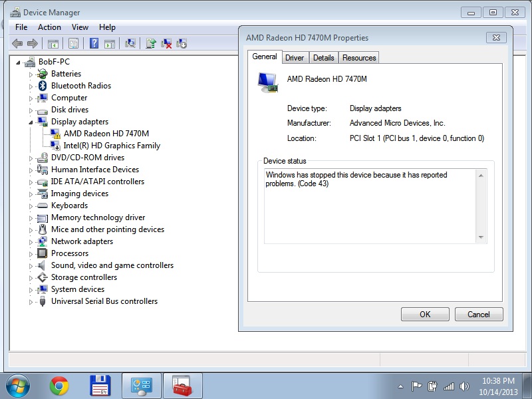Select AMD Radeon HD 7470M tree entry
532x399 pixels.
106,134
